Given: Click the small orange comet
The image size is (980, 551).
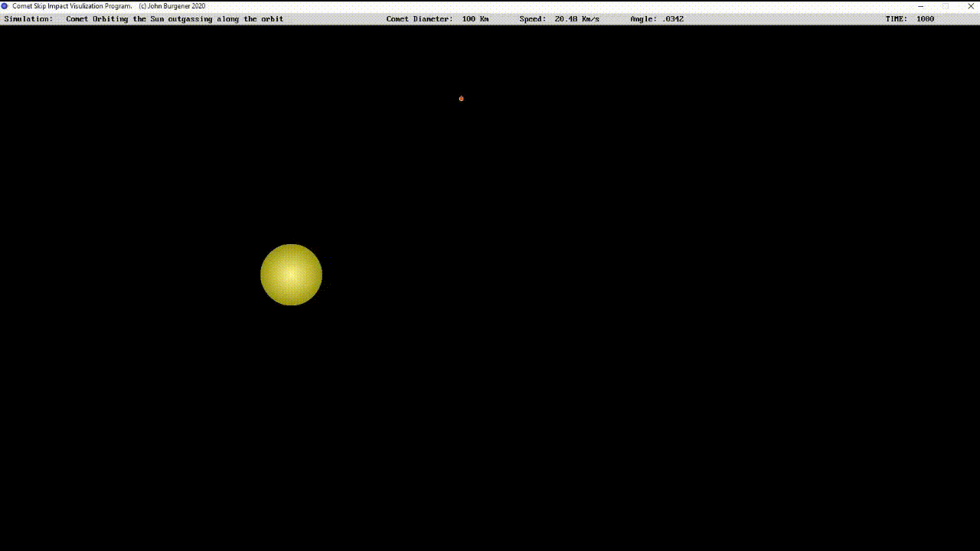Looking at the screenshot, I should pyautogui.click(x=461, y=99).
